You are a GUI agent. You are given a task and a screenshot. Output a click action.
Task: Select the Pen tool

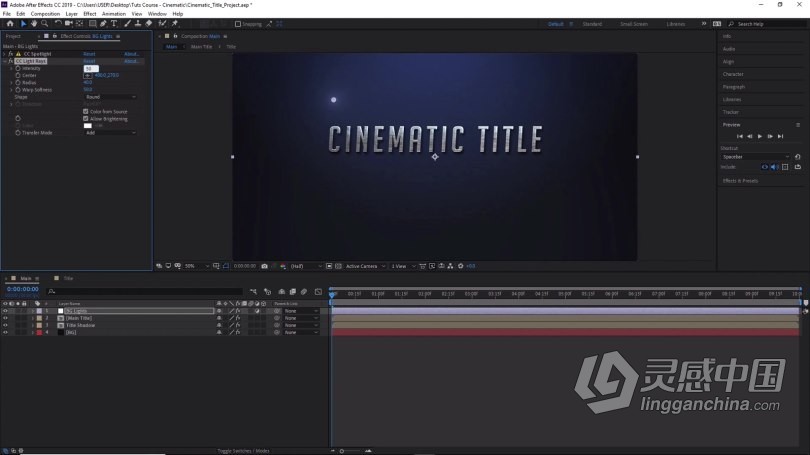(x=103, y=24)
